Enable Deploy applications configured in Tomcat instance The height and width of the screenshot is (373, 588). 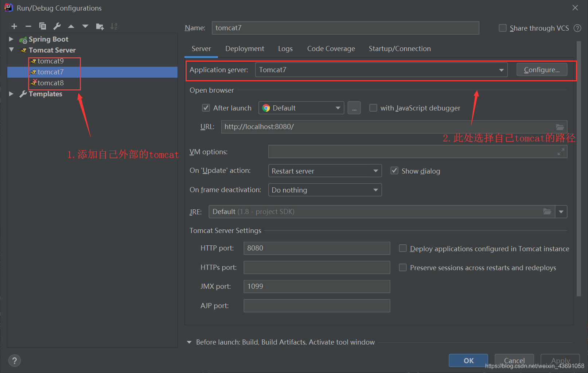403,248
